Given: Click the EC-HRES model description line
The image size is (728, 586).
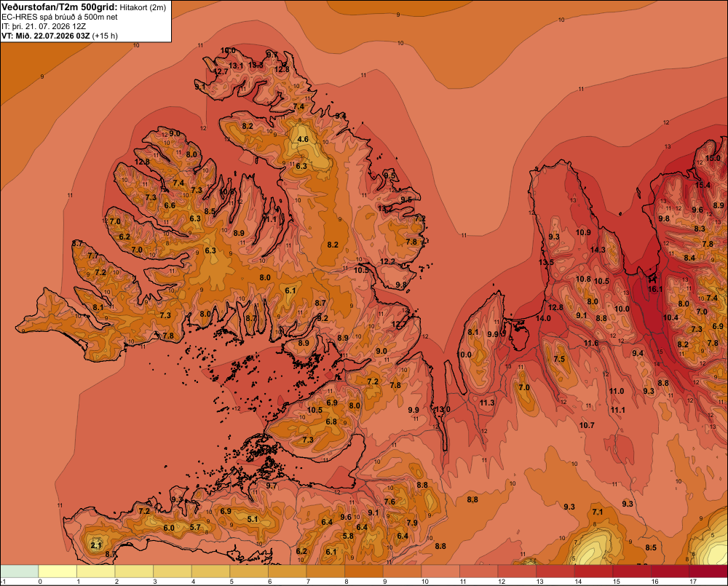Looking at the screenshot, I should click(x=60, y=17).
